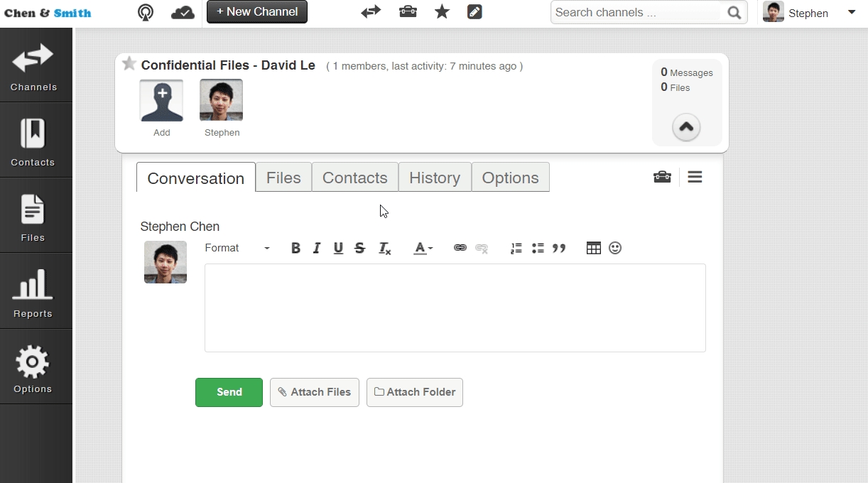Expand the Stephen account menu
The width and height of the screenshot is (868, 483).
point(851,12)
